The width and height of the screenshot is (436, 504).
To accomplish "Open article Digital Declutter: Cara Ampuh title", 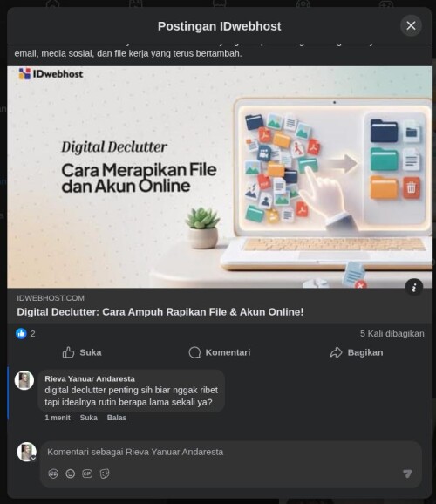I will pos(160,312).
